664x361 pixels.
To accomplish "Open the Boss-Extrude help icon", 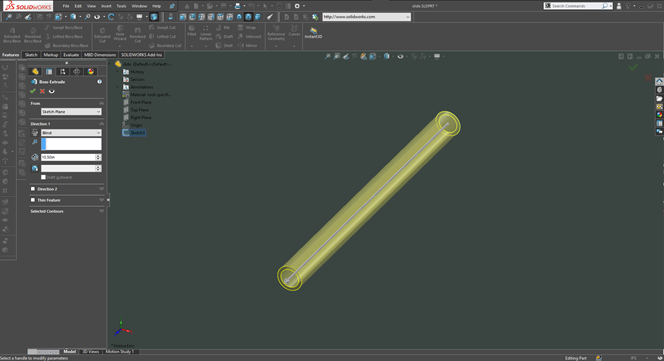I will [x=100, y=82].
